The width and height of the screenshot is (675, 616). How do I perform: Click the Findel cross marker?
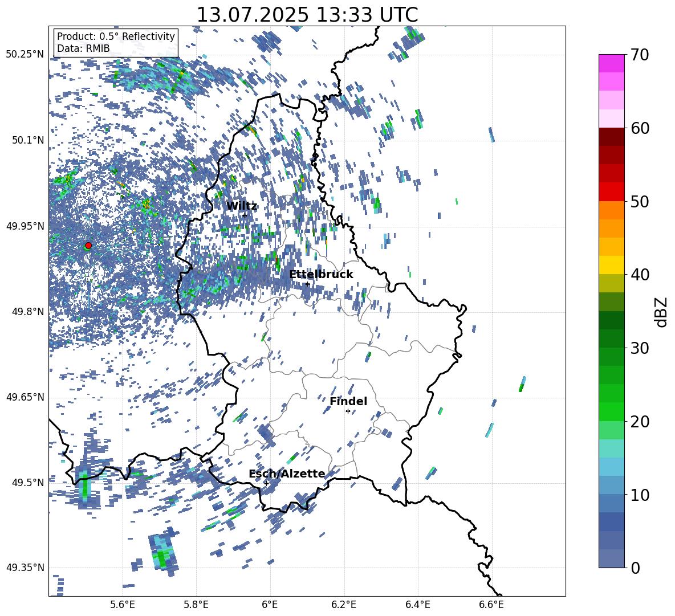tap(348, 411)
